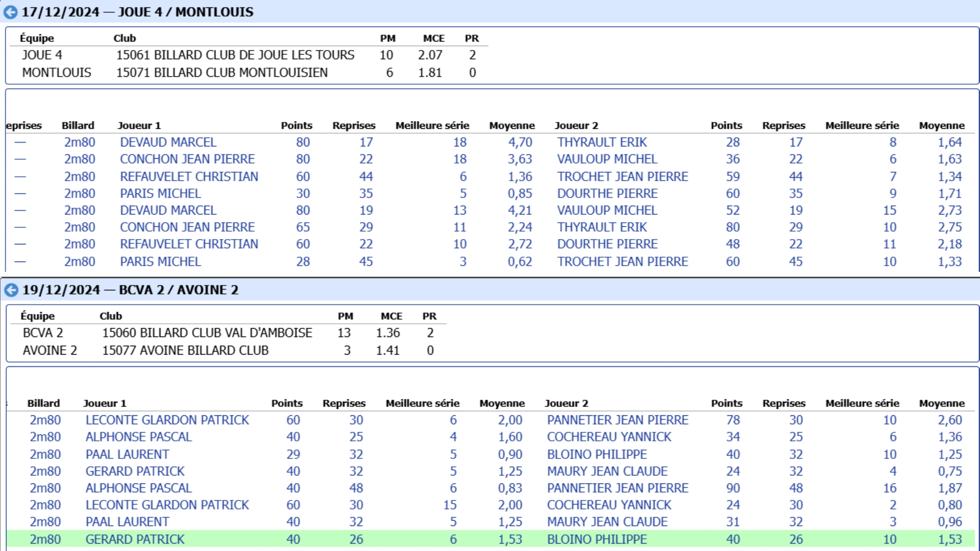Click back arrow icon beside 19/12/2024 match
The height and width of the screenshot is (551, 980).
click(11, 290)
